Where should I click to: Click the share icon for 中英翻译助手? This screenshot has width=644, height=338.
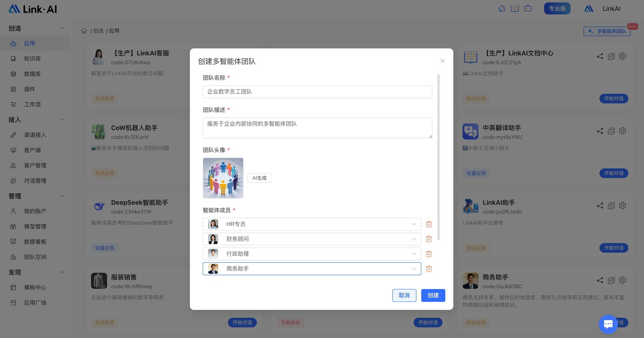click(600, 131)
